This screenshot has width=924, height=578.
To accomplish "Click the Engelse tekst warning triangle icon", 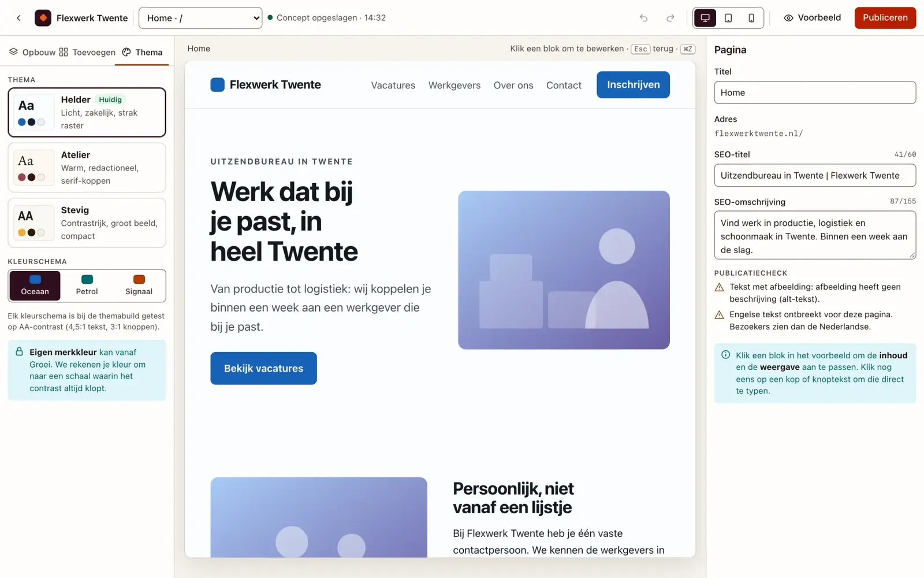I will coord(719,315).
